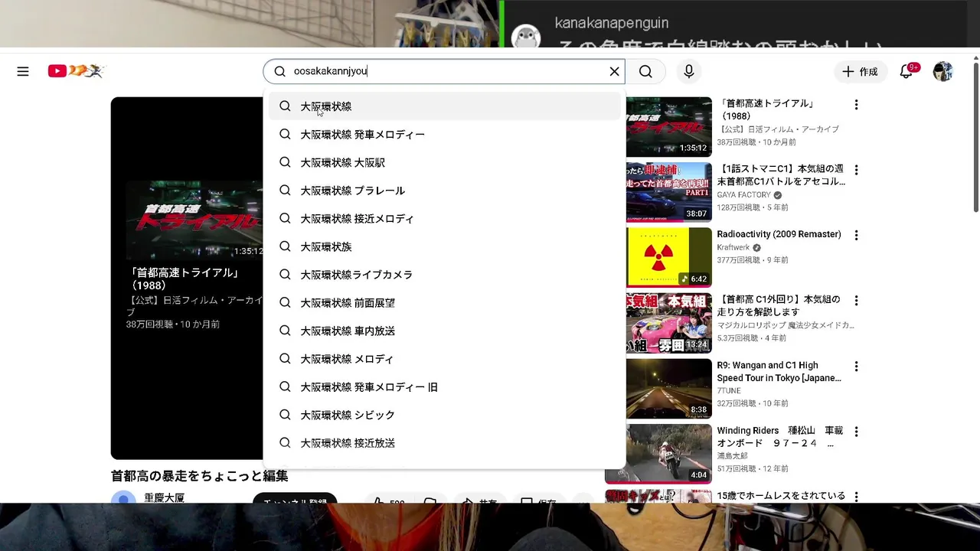Open more options for R9 Wangan video
Image resolution: width=980 pixels, height=551 pixels.
[856, 367]
